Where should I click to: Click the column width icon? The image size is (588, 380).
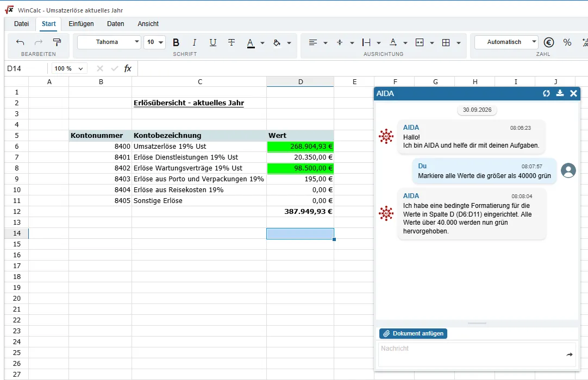coord(366,42)
